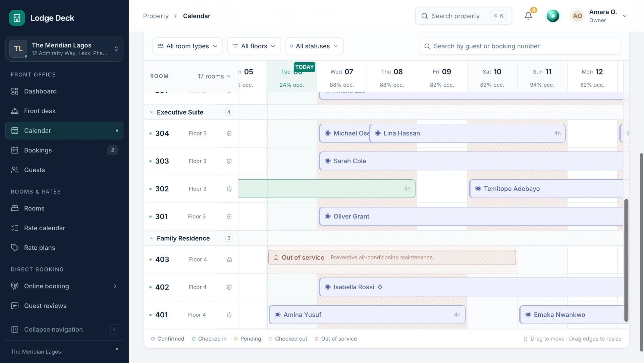Screen dimensions: 644x363
Task: Click the collapse navigation arrow icon
Action: tap(114, 329)
